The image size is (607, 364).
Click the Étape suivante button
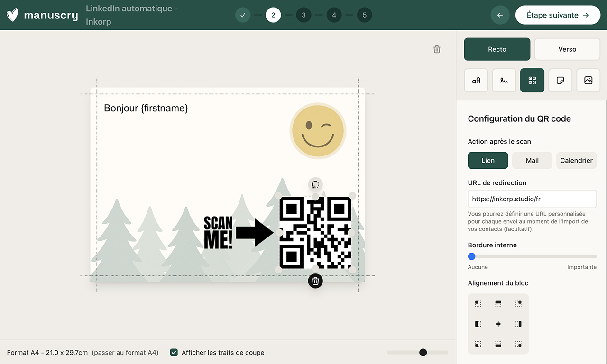coord(558,15)
